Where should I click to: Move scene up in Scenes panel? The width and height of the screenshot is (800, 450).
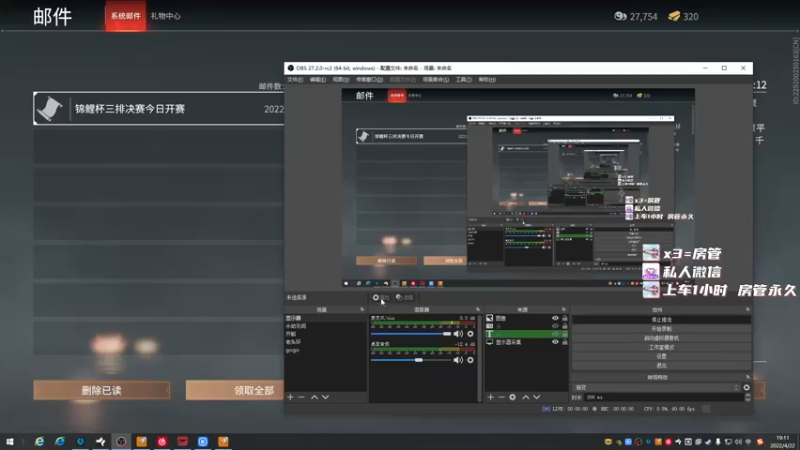(x=314, y=397)
